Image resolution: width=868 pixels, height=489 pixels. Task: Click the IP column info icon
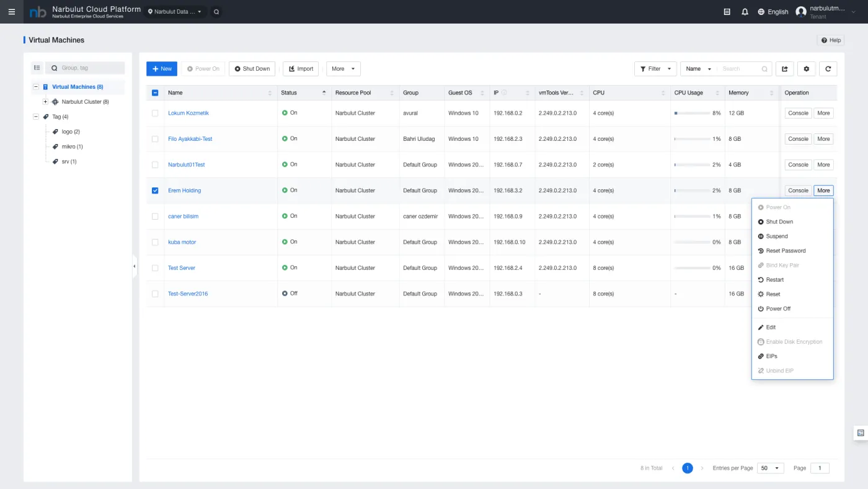click(x=504, y=93)
